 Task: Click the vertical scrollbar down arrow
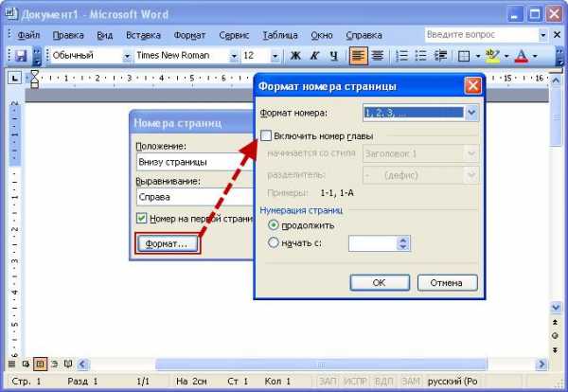[556, 308]
